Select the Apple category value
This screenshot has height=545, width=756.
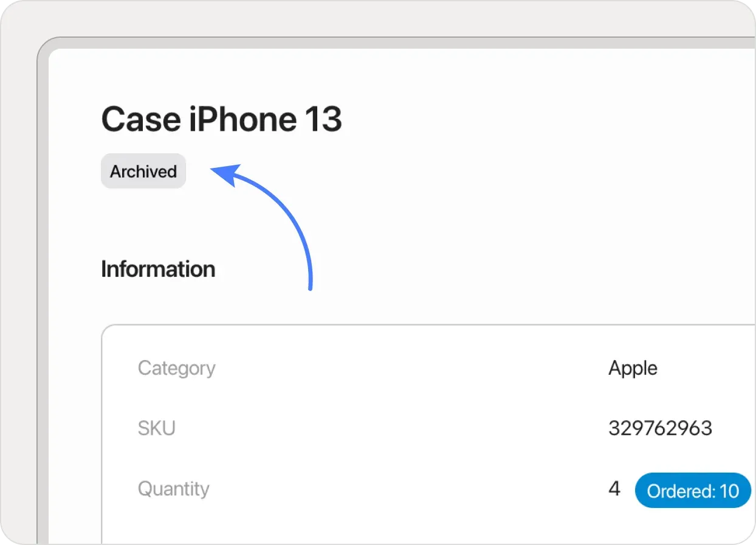click(633, 368)
